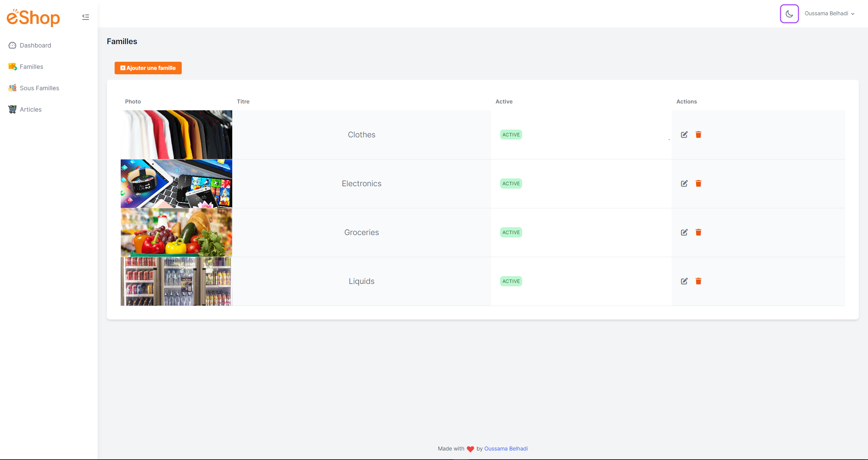Viewport: 868px width, 460px height.
Task: Delete the Electronics family with the trash icon
Action: (x=698, y=183)
